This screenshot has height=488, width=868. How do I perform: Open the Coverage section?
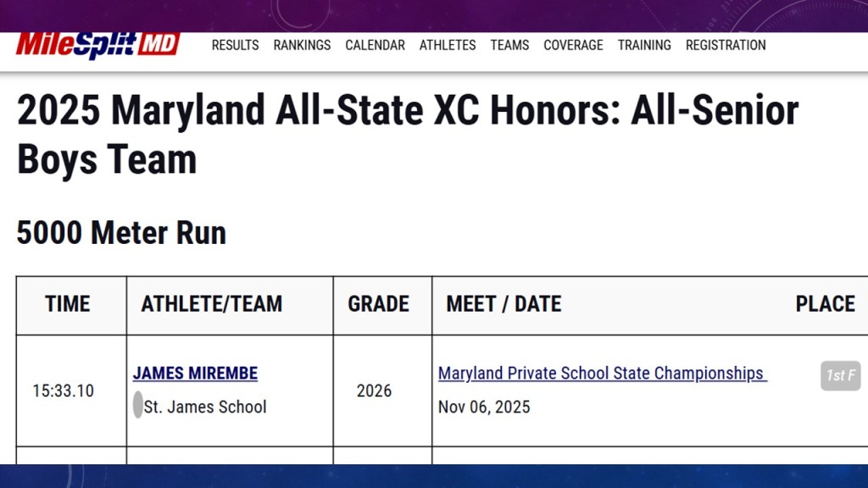pyautogui.click(x=573, y=45)
